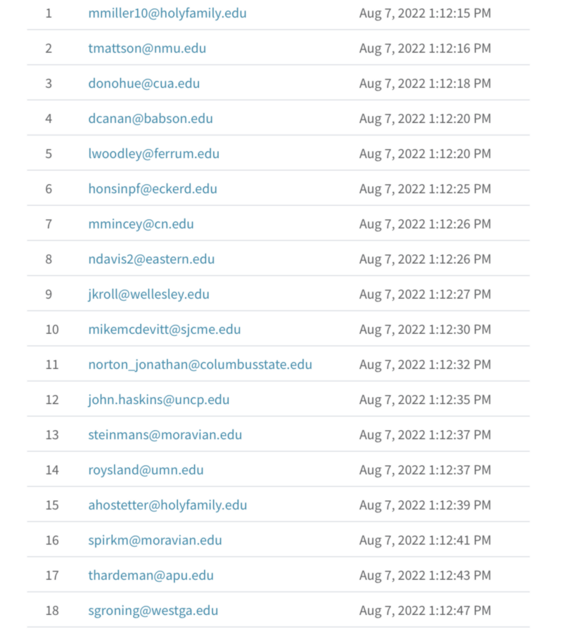The width and height of the screenshot is (576, 635).
Task: Click the john.haskins@uncp.edu email link
Action: [x=159, y=400]
